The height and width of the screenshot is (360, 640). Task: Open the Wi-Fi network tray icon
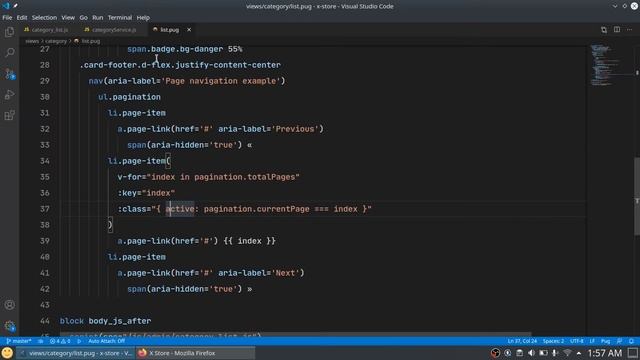pyautogui.click(x=567, y=353)
